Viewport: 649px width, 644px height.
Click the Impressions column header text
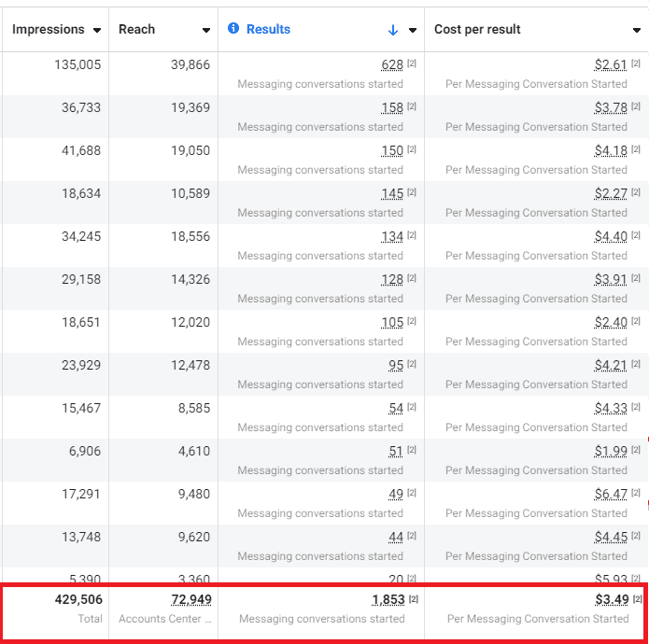click(48, 29)
